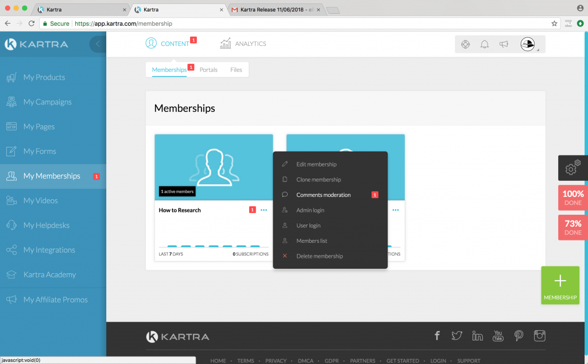This screenshot has height=364, width=588.
Task: Go back in browser history
Action: [x=7, y=24]
